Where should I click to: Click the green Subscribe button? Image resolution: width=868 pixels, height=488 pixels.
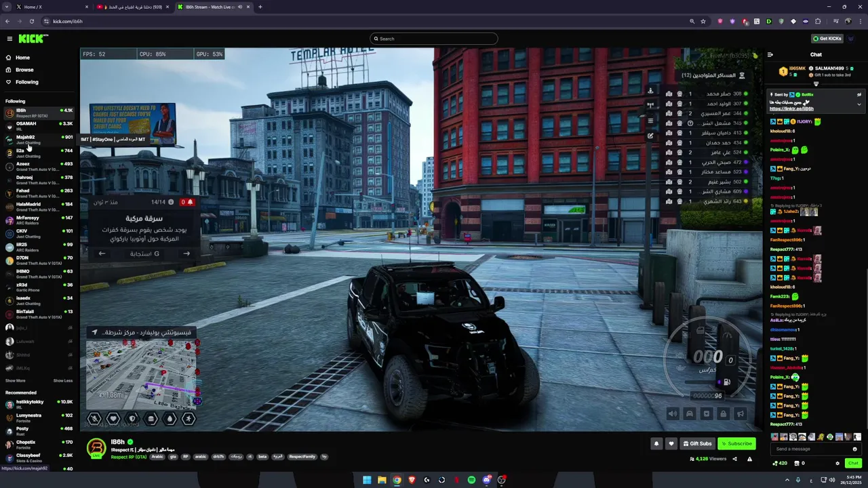coord(736,444)
